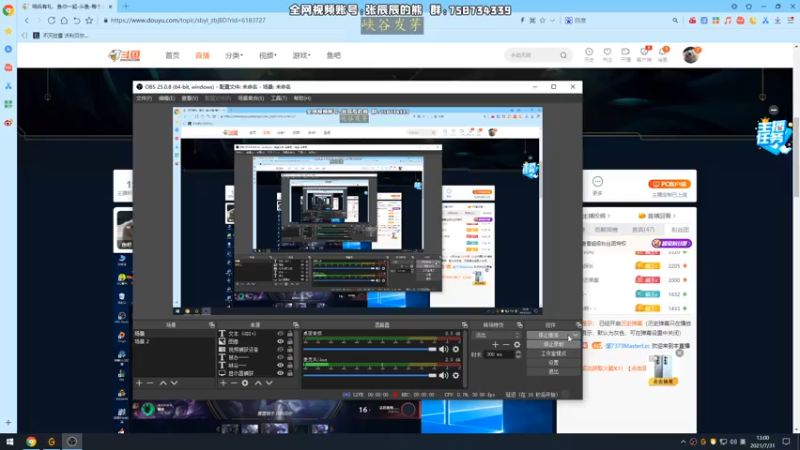The width and height of the screenshot is (800, 450).
Task: Add a new scene with the plus icon
Action: point(139,383)
